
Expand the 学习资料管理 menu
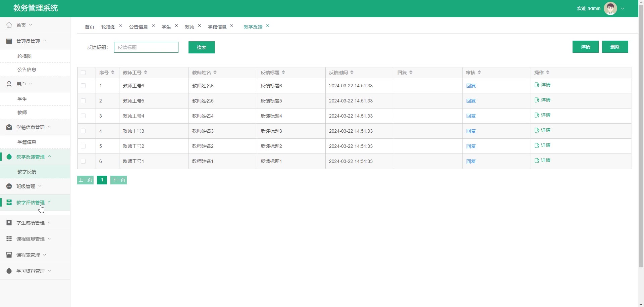[x=30, y=271]
